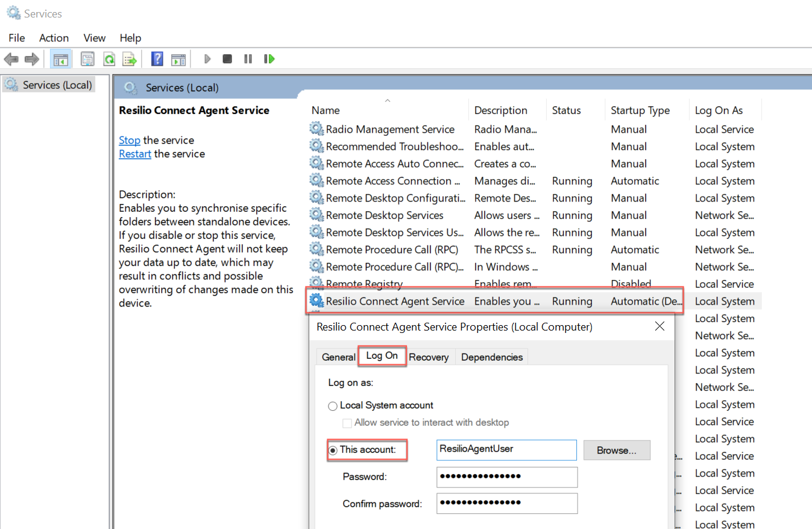This screenshot has width=812, height=529.
Task: Sort by the Startup Type column header
Action: (x=640, y=110)
